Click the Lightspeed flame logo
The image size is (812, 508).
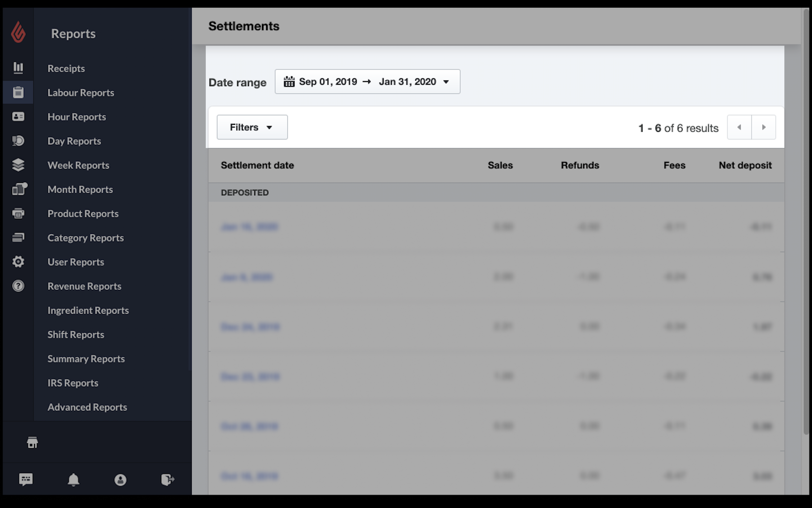point(18,32)
